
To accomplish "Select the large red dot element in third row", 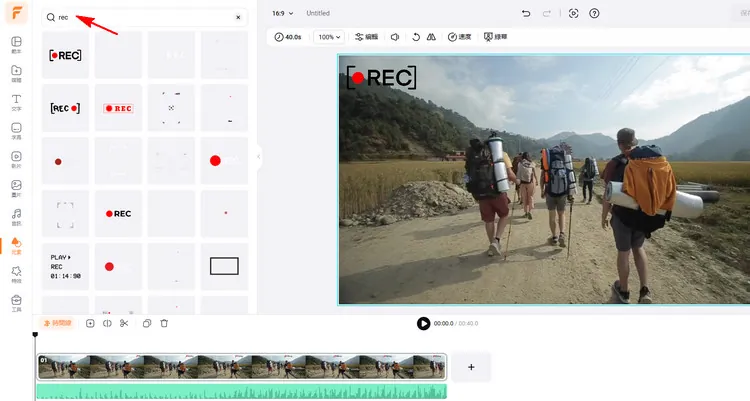I will [x=224, y=161].
